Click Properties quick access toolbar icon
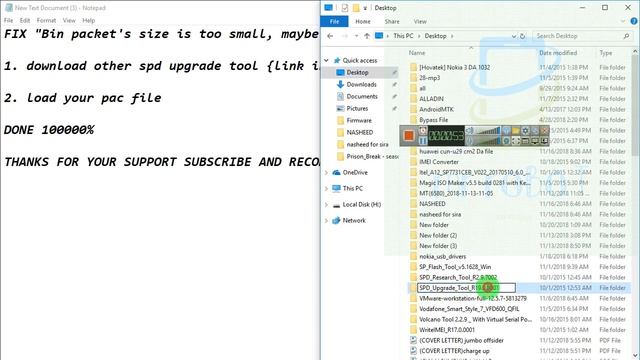The image size is (640, 360). click(x=344, y=8)
